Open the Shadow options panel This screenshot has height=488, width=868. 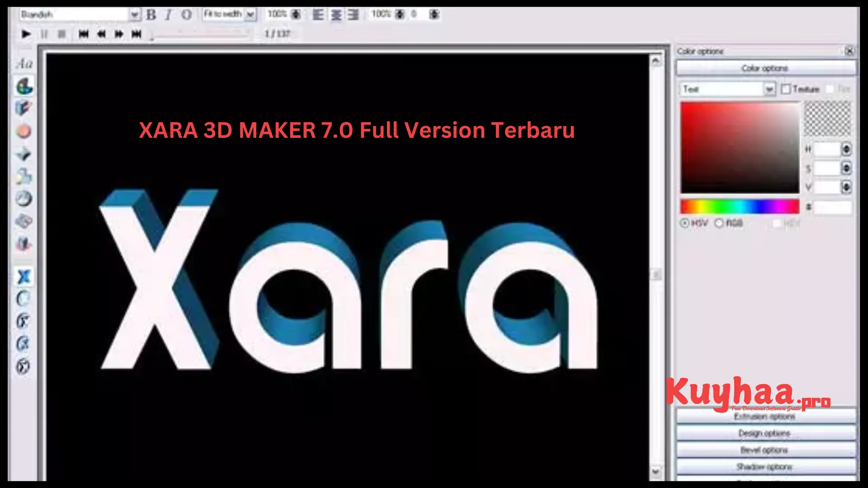pos(766,467)
